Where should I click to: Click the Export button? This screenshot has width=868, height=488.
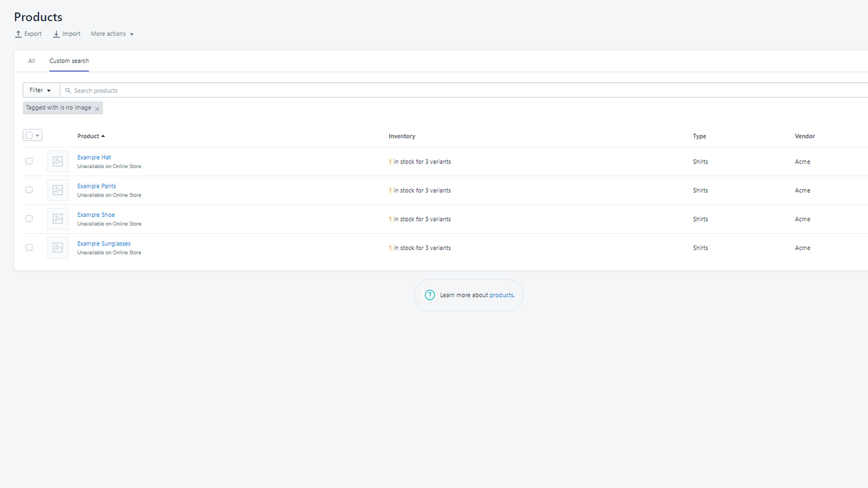(28, 34)
